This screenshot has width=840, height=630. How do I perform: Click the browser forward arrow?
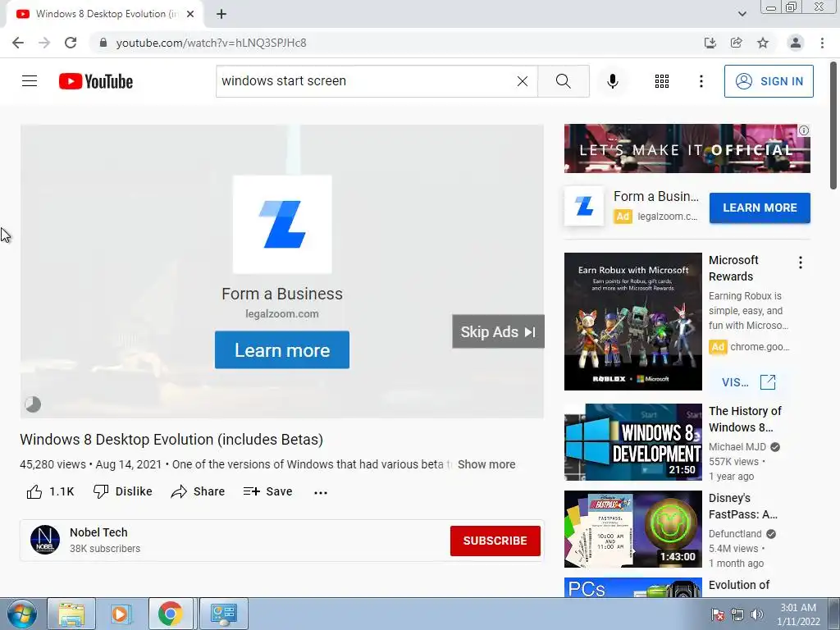pyautogui.click(x=44, y=43)
